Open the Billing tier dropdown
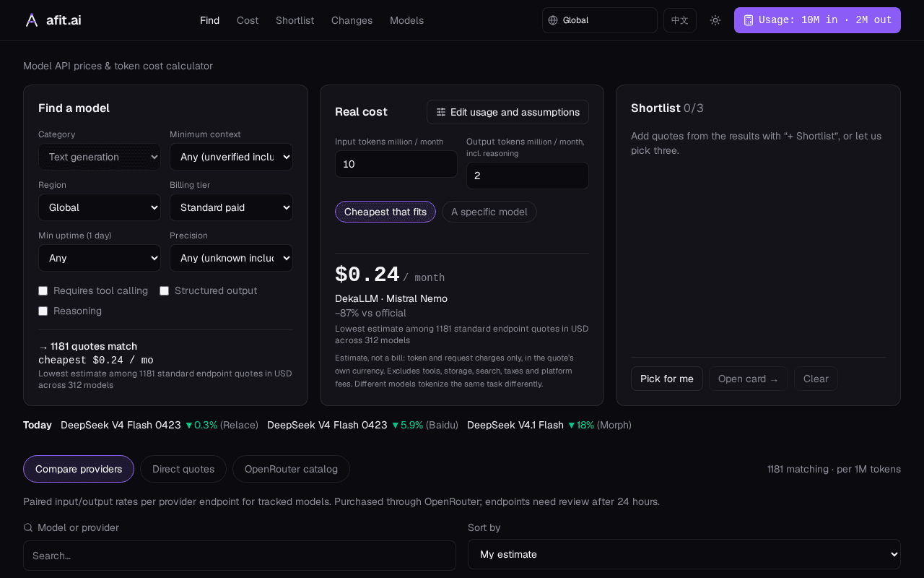The image size is (924, 578). coord(231,207)
